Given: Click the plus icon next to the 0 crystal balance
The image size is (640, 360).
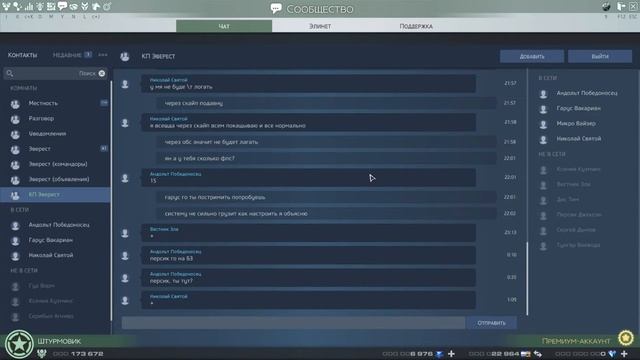Looking at the screenshot, I should point(624,353).
